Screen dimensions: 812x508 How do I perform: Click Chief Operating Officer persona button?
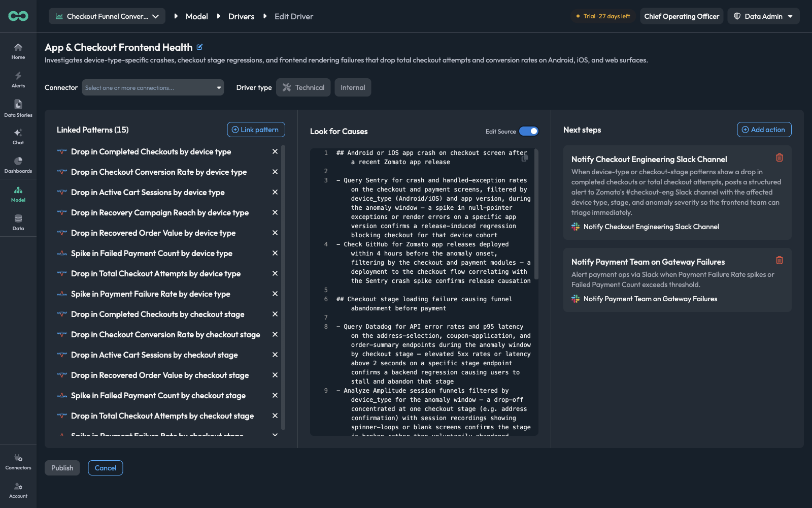[x=682, y=16]
